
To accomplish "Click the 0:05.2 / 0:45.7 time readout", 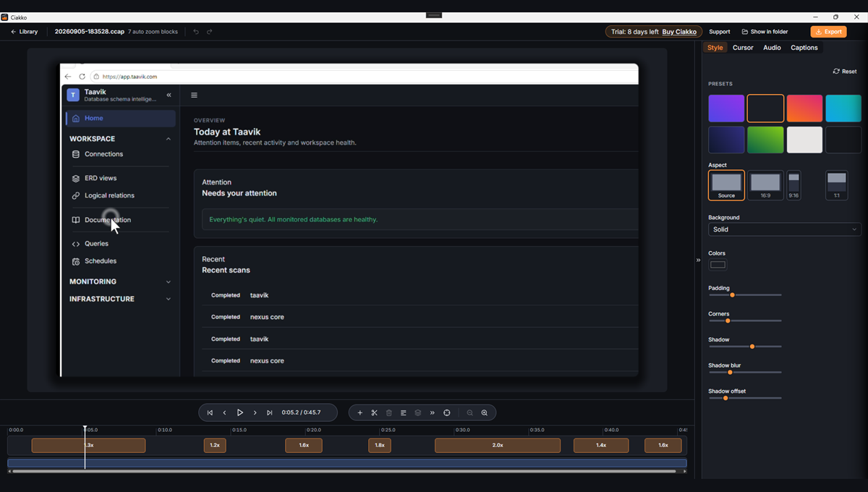I will [x=300, y=412].
